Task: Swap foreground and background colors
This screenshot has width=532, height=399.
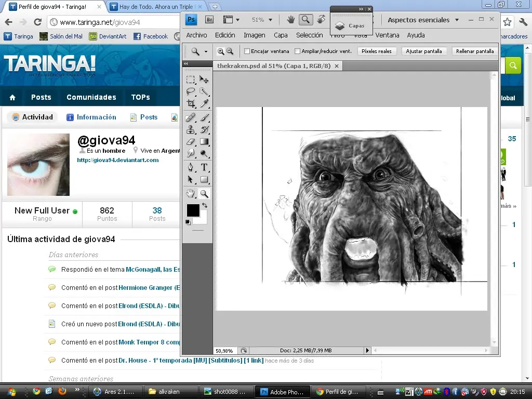Action: pos(205,205)
